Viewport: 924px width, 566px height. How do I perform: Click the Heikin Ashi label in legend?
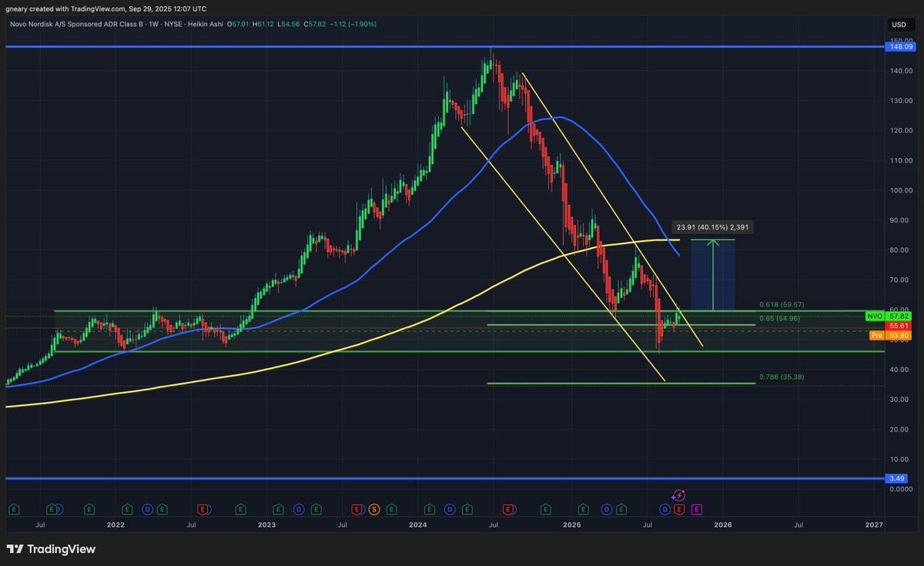pyautogui.click(x=206, y=25)
